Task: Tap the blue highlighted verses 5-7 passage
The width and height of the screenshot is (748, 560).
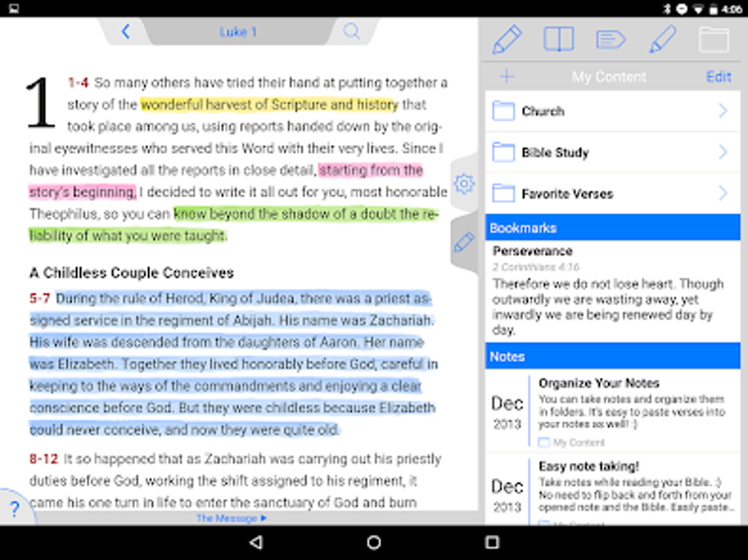Action: [x=232, y=364]
